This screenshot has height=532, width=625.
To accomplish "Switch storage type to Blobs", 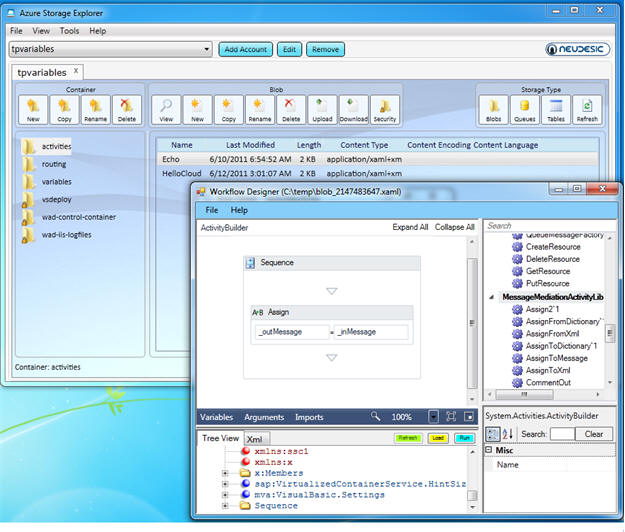I will click(493, 110).
